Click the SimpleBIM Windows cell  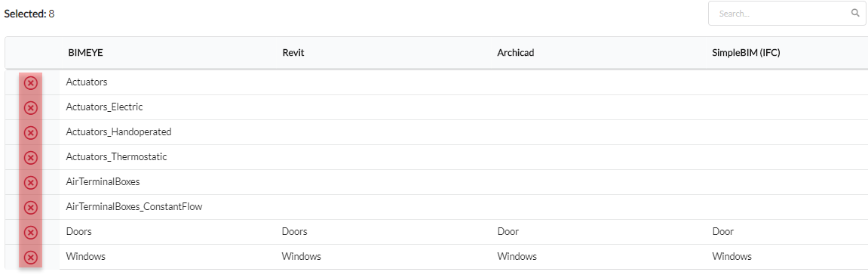click(732, 257)
